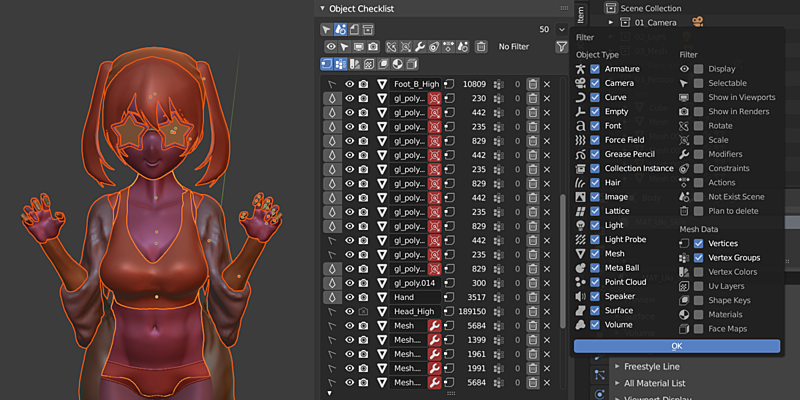Uncheck the Grease Pencil checkbox
The image size is (800, 400).
click(594, 154)
